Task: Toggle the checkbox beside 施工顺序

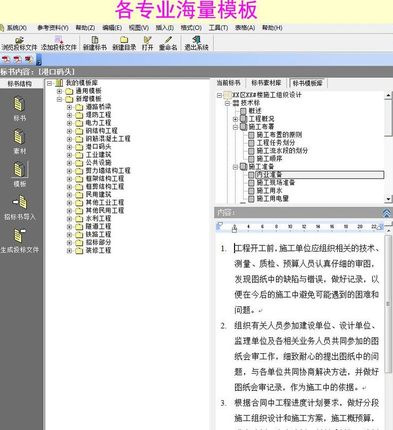Action: point(251,159)
